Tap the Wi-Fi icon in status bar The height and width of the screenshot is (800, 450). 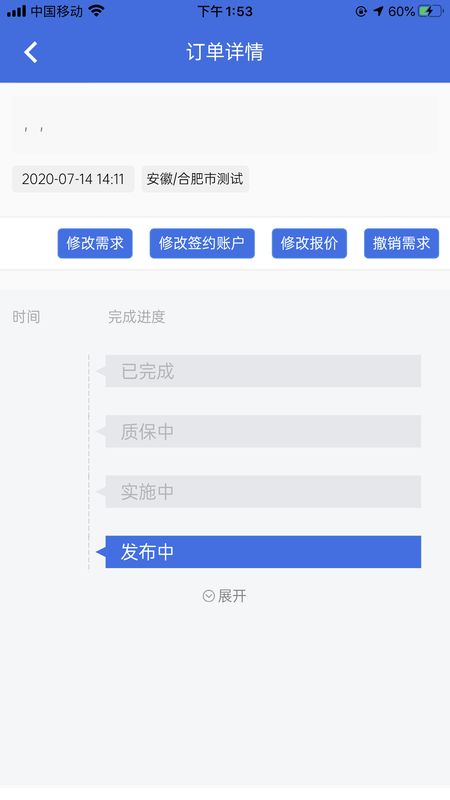tap(96, 11)
